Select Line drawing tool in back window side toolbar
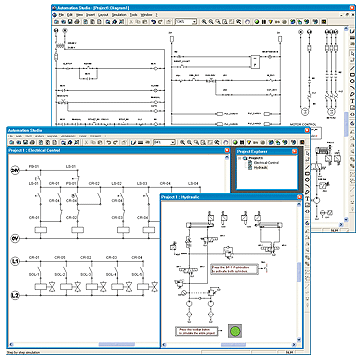Viewport: 362px width, 363px height. tap(352, 69)
